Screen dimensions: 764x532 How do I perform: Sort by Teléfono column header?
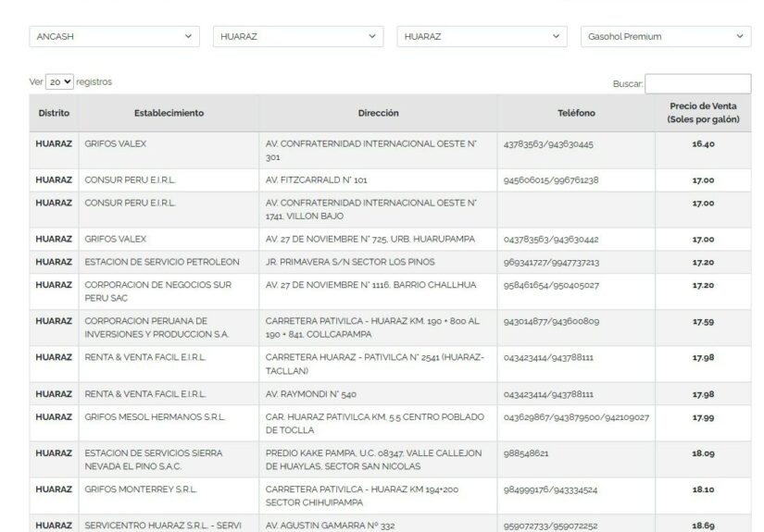[x=576, y=113]
